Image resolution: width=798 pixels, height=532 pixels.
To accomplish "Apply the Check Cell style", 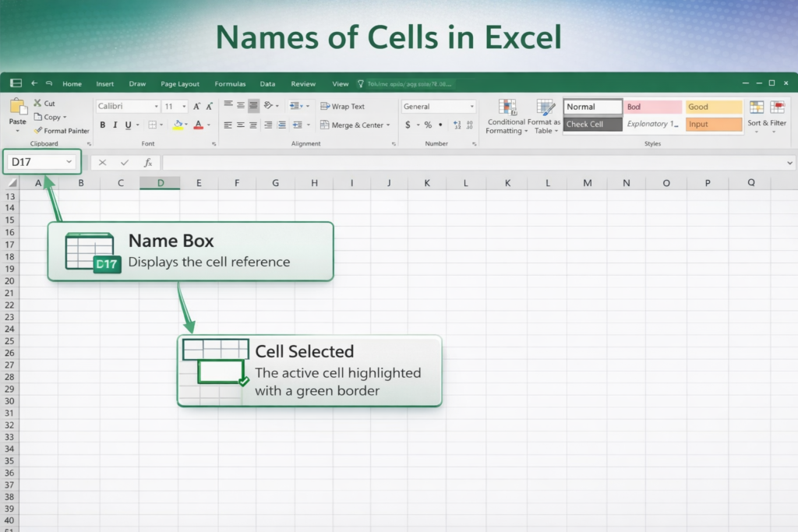I will coord(592,125).
